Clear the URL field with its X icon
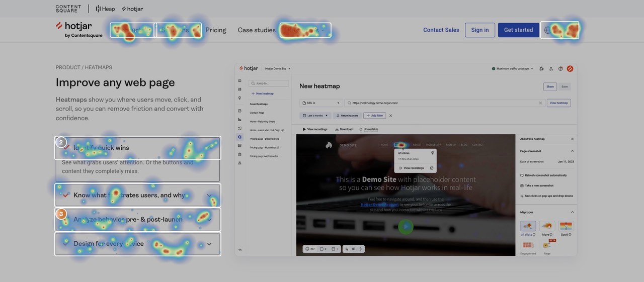The height and width of the screenshot is (282, 644). (540, 103)
